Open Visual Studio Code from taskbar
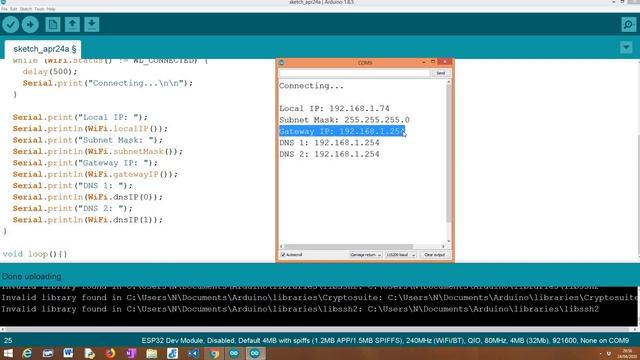Image resolution: width=640 pixels, height=360 pixels. point(193,353)
